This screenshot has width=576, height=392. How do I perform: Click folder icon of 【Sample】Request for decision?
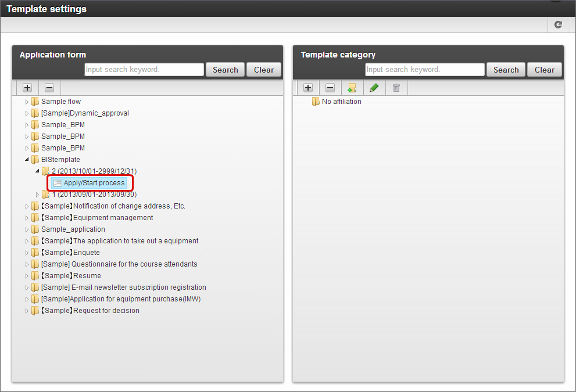tap(35, 311)
